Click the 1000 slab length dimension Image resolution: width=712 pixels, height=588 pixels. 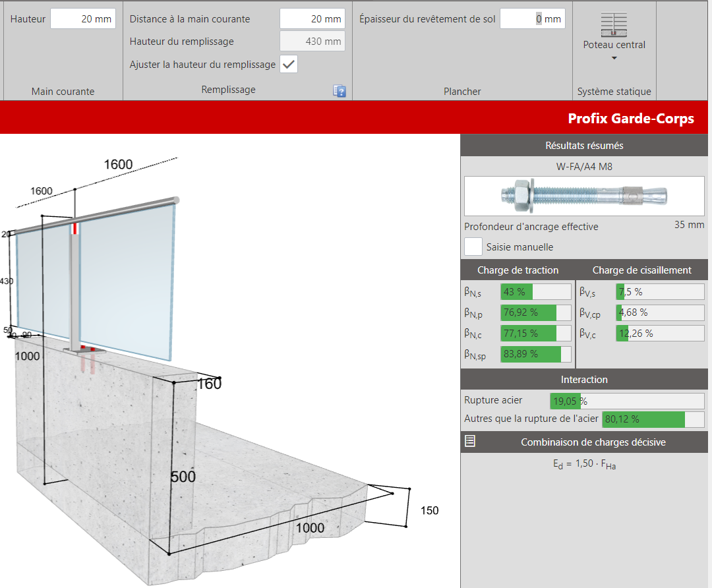point(310,528)
